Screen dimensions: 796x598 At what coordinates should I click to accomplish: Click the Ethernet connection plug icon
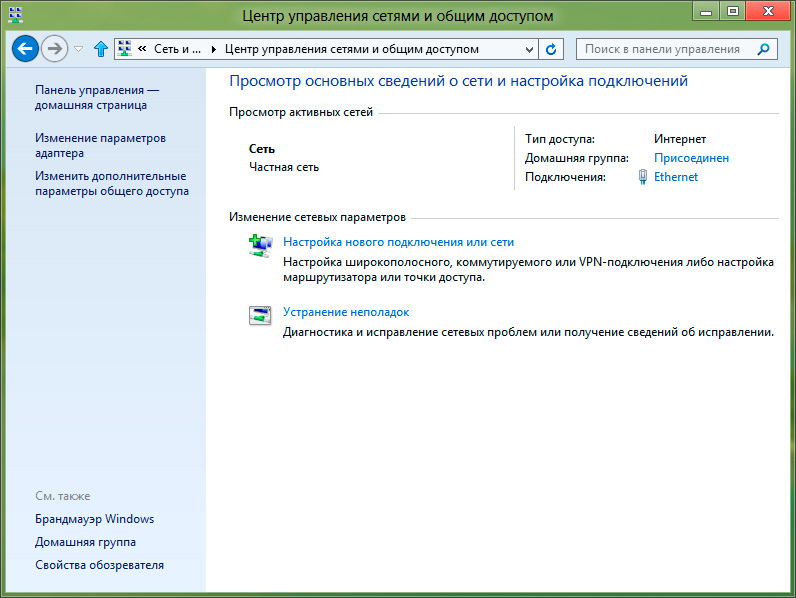[643, 177]
